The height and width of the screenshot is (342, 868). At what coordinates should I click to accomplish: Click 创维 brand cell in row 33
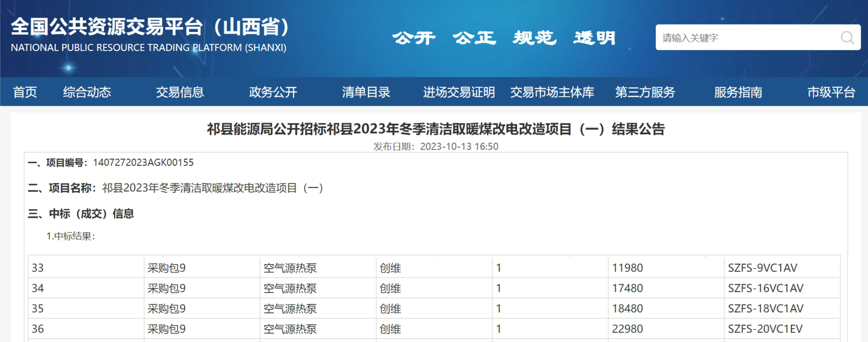[x=434, y=268]
